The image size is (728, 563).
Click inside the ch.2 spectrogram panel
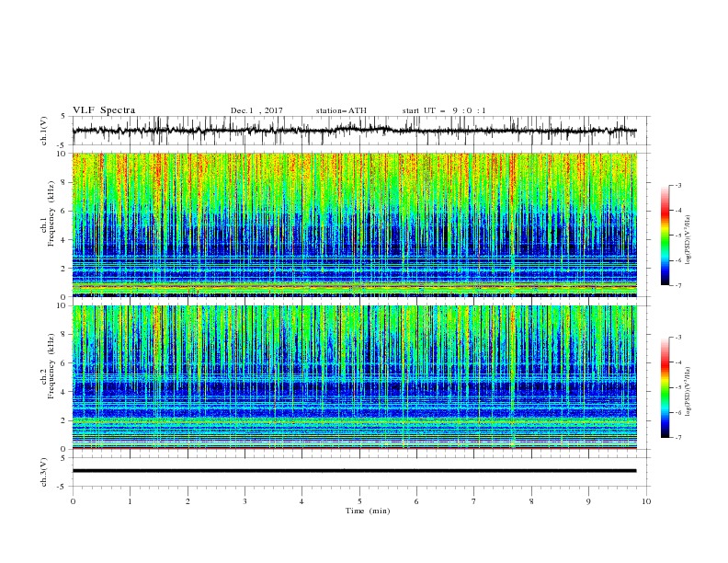click(354, 377)
